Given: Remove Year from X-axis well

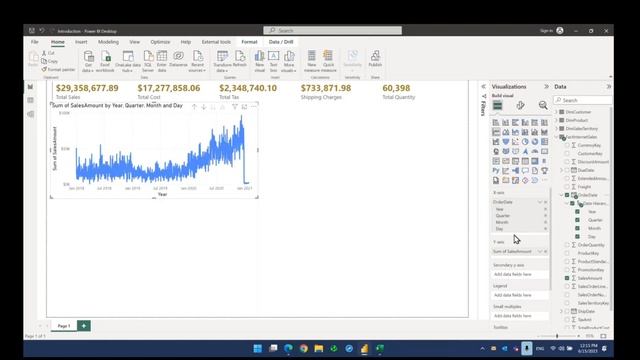Looking at the screenshot, I should (545, 209).
